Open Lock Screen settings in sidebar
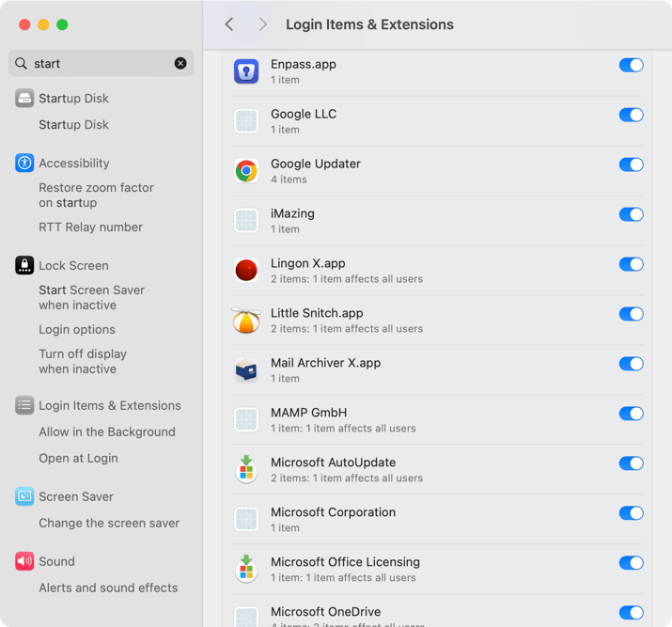The width and height of the screenshot is (672, 627). coord(73,266)
